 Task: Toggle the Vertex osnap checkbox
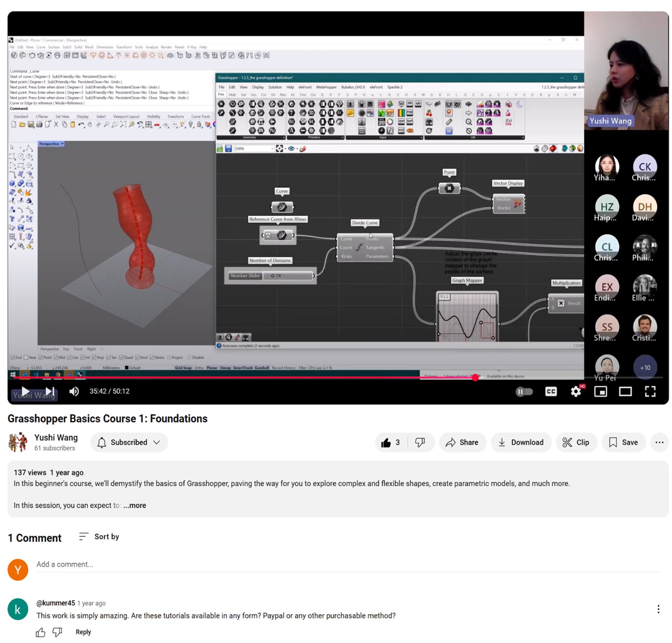coord(152,357)
